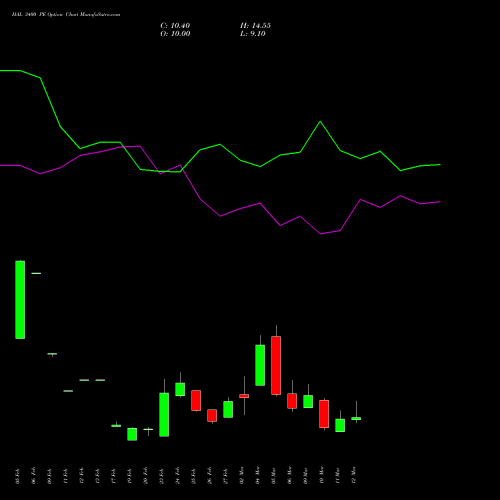Viewport: 500px width, 500px height.
Task: Click the high value H: 14.55
Action: pos(255,26)
